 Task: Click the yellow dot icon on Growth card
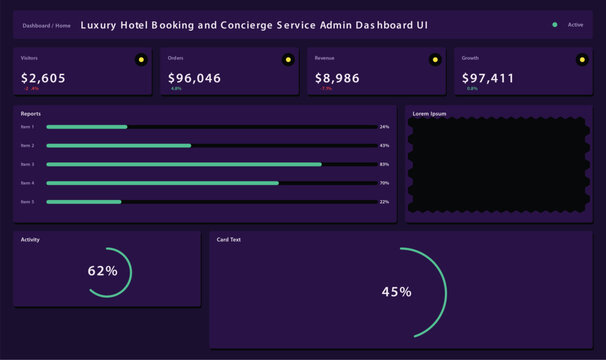click(x=582, y=60)
